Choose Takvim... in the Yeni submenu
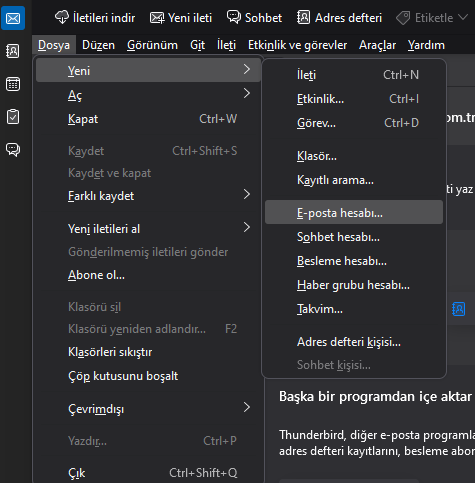 354,309
